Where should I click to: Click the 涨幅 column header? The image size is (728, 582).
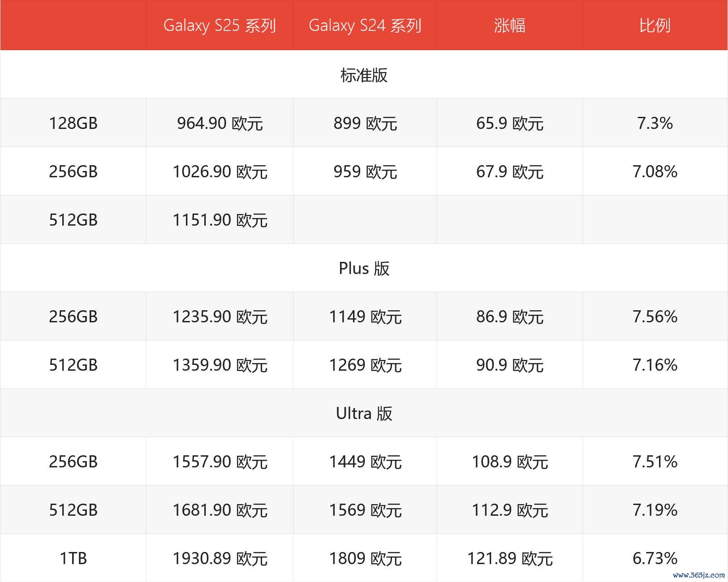(x=509, y=26)
